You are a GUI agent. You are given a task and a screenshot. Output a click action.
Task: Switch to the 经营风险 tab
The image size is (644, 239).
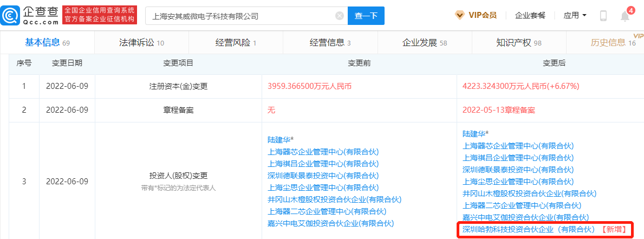point(236,42)
